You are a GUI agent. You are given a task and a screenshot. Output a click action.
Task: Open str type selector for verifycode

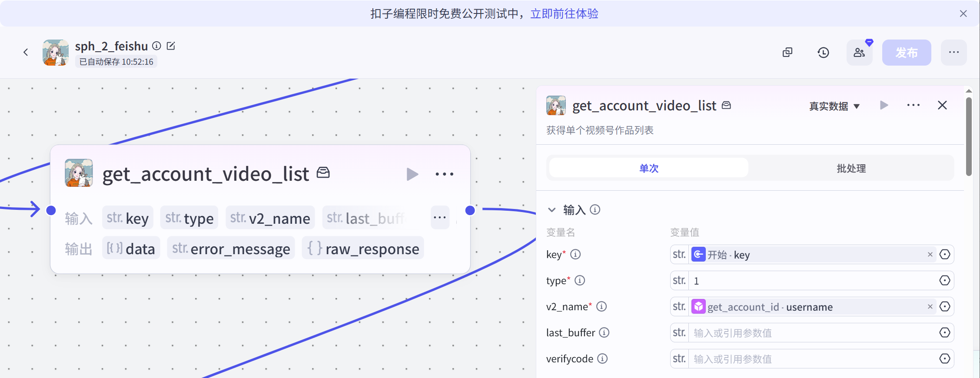click(679, 359)
